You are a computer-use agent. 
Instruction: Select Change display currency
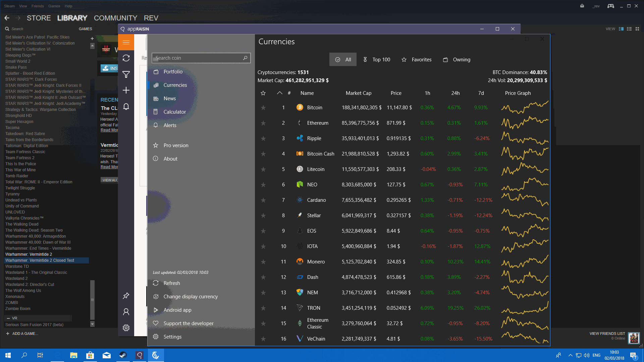[190, 296]
